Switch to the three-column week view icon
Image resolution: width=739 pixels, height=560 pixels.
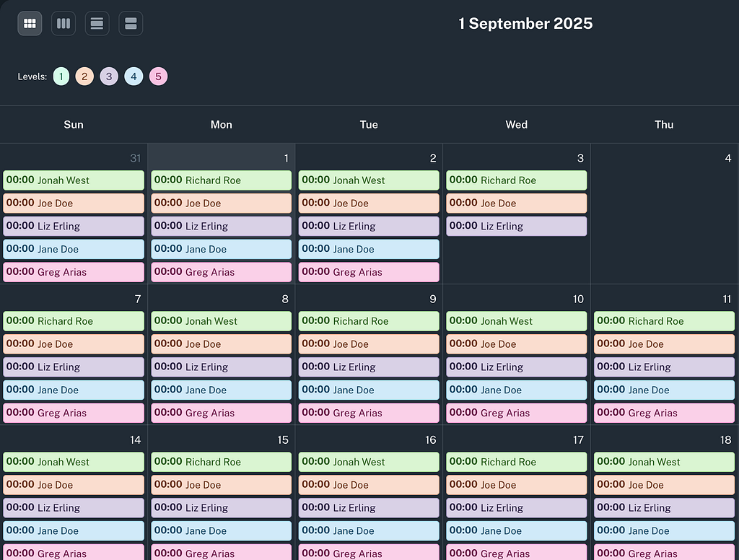[64, 23]
